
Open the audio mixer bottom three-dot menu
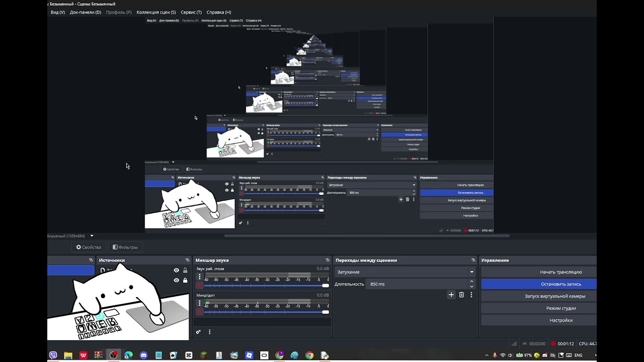[x=209, y=332]
